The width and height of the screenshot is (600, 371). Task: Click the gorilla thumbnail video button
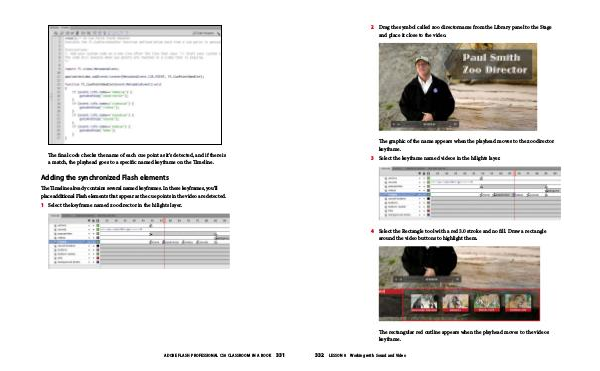pyautogui.click(x=455, y=303)
